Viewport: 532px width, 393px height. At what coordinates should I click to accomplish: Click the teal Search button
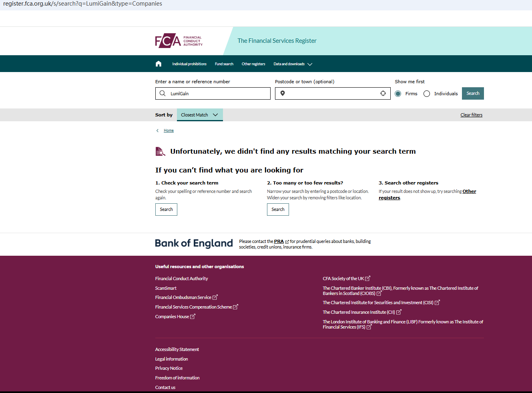coord(473,93)
